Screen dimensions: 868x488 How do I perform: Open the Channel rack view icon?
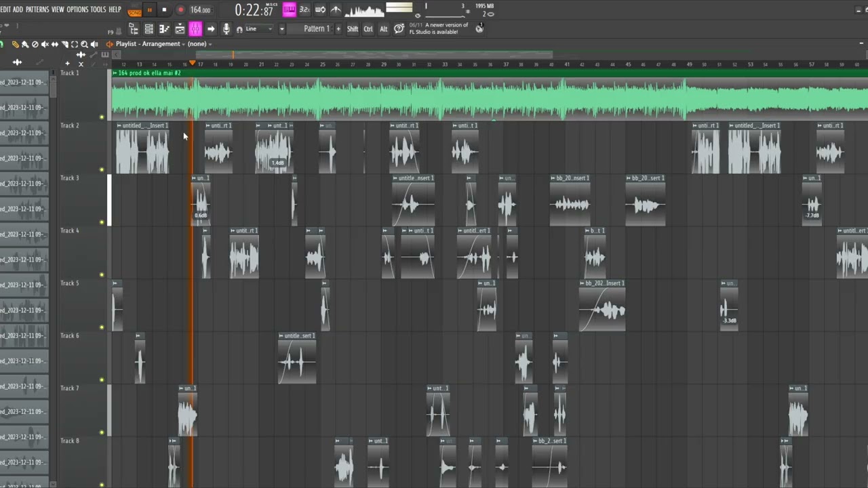(149, 29)
